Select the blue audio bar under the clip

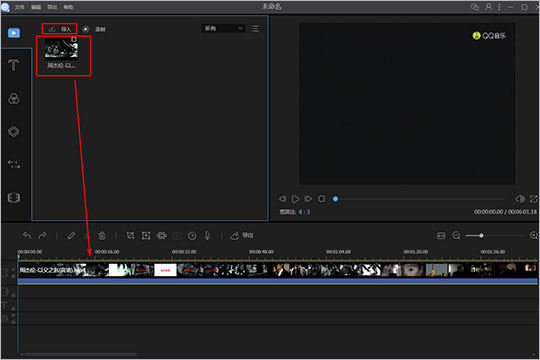(278, 281)
